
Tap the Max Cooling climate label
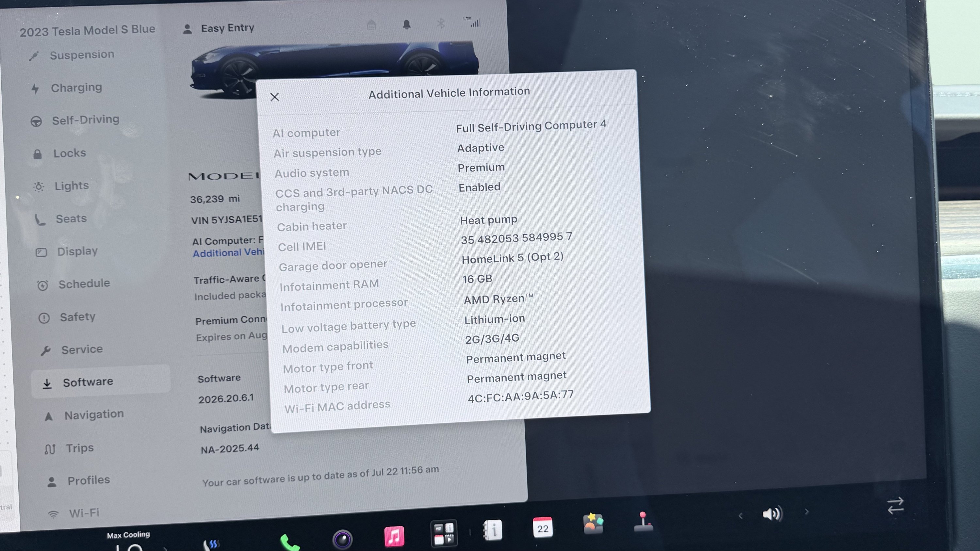click(x=128, y=535)
